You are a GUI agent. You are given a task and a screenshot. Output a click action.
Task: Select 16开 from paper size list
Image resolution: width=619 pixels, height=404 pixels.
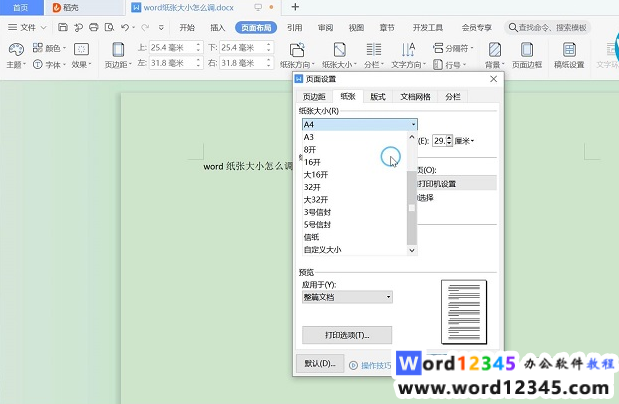click(x=355, y=162)
